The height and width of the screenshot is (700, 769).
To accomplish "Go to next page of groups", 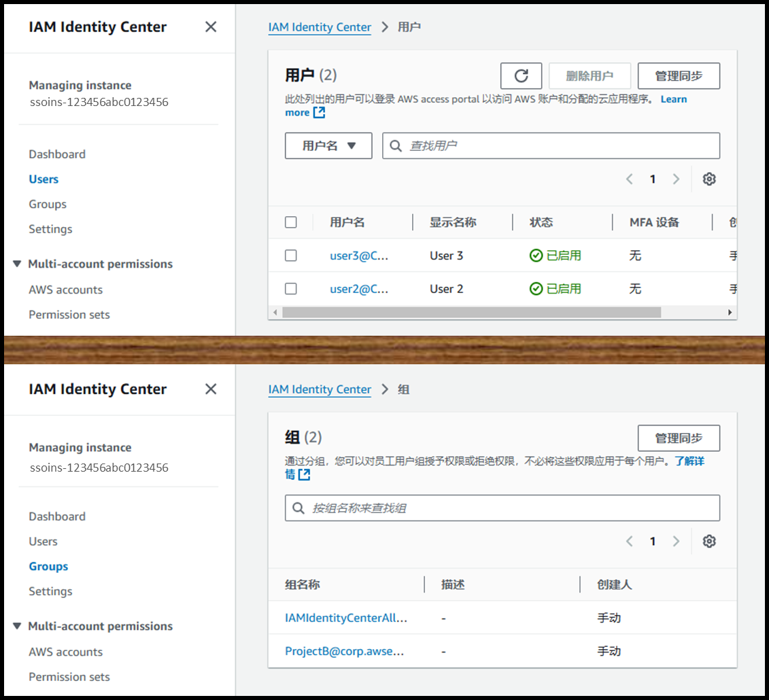I will (x=677, y=541).
